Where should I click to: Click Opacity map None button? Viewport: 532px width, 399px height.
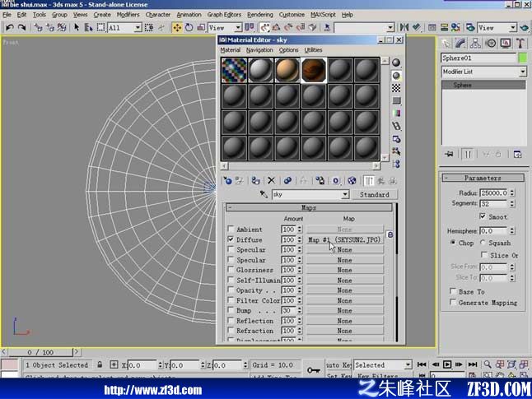tap(345, 290)
